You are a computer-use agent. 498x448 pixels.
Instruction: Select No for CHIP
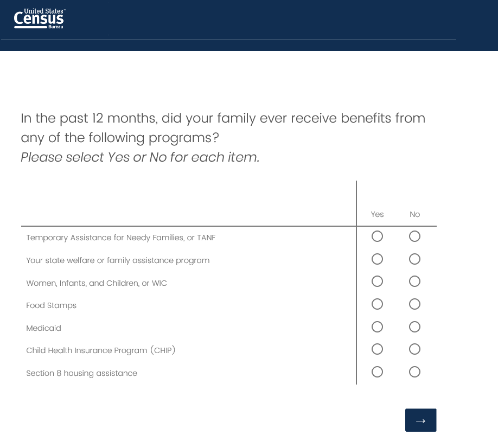(415, 349)
